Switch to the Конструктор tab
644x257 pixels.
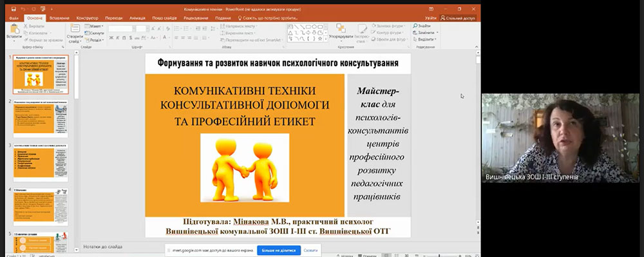coord(87,18)
